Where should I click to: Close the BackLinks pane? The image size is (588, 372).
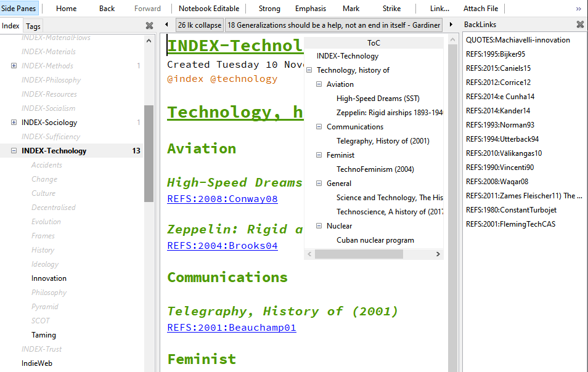click(x=580, y=25)
